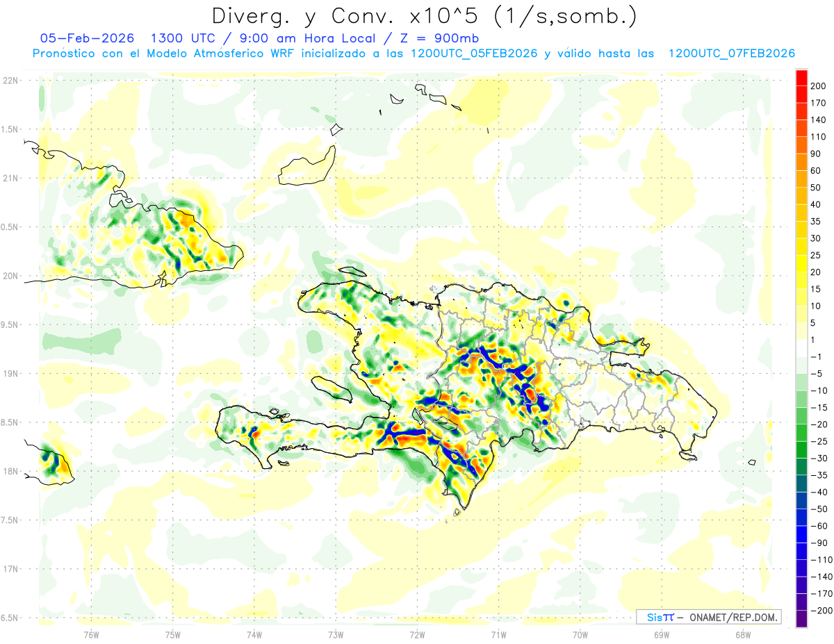Click the "1.5N" latitude label
The width and height of the screenshot is (834, 644).
point(10,129)
